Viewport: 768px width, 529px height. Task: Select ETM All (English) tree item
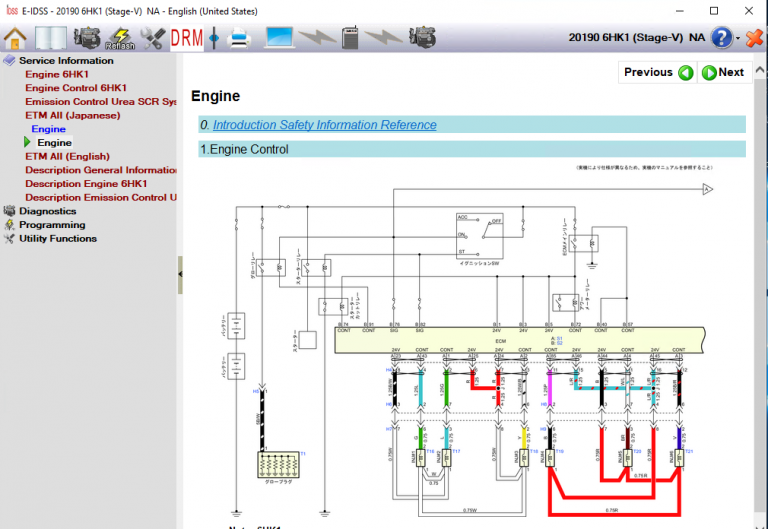(x=67, y=156)
